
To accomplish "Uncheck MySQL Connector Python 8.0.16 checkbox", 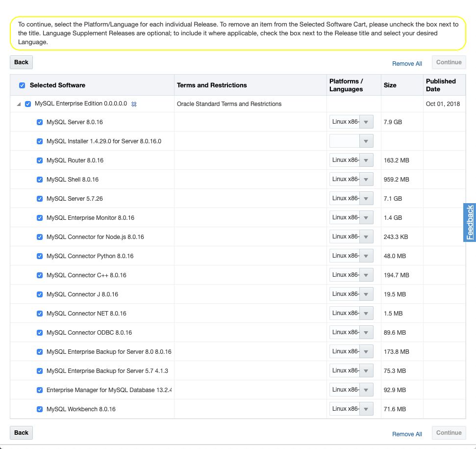I will pyautogui.click(x=40, y=256).
